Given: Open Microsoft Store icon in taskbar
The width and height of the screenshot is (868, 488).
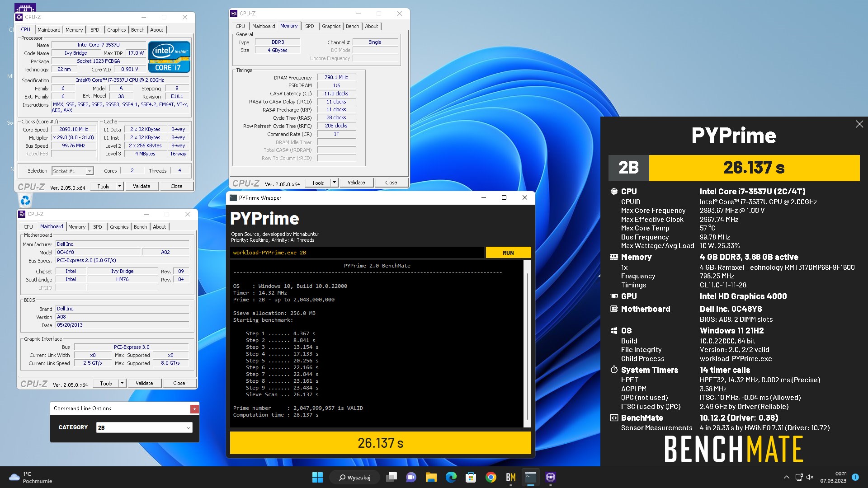Looking at the screenshot, I should (471, 477).
